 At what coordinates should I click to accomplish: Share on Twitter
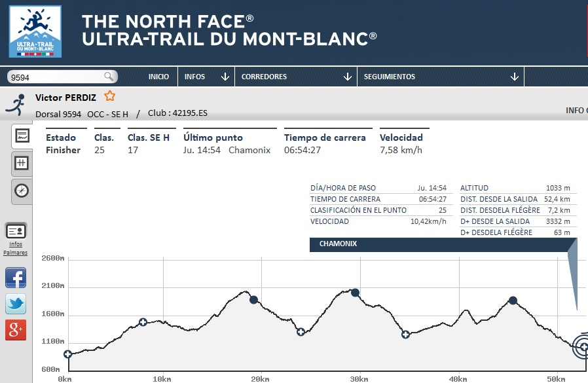(x=16, y=304)
